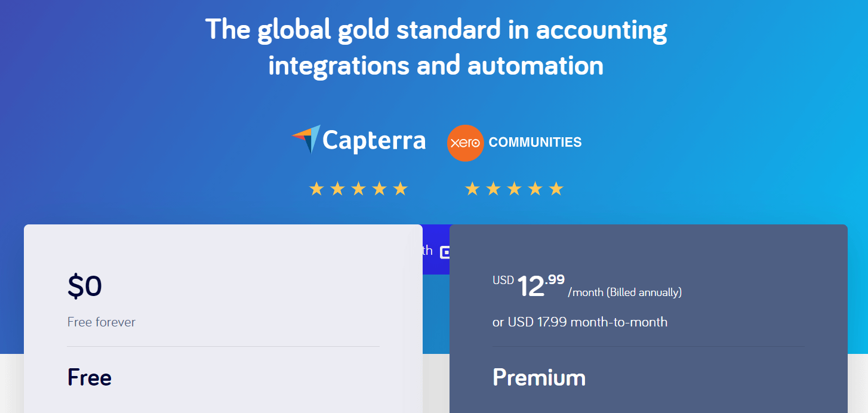Click the fourth star under Xero Communities
Viewport: 868px width, 413px height.
point(535,189)
